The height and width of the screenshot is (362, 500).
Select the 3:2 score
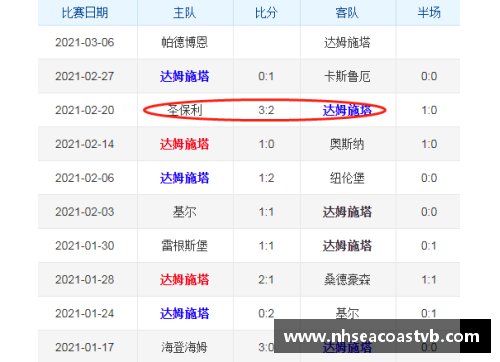[266, 110]
